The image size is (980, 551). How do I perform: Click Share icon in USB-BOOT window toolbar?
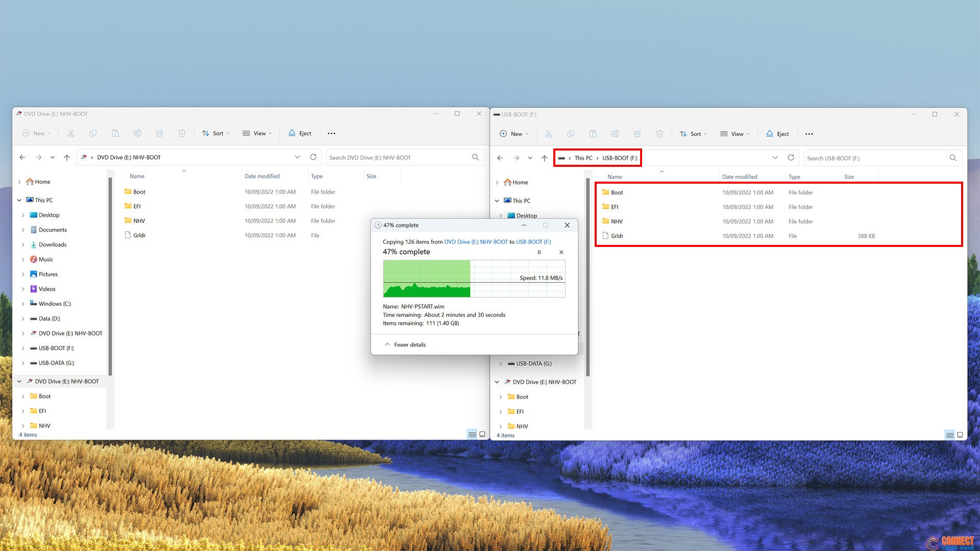coord(637,134)
